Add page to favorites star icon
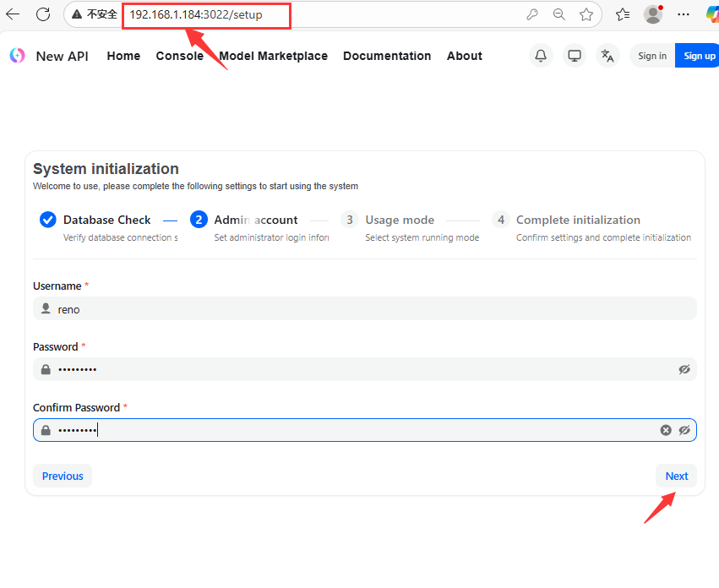 click(586, 14)
